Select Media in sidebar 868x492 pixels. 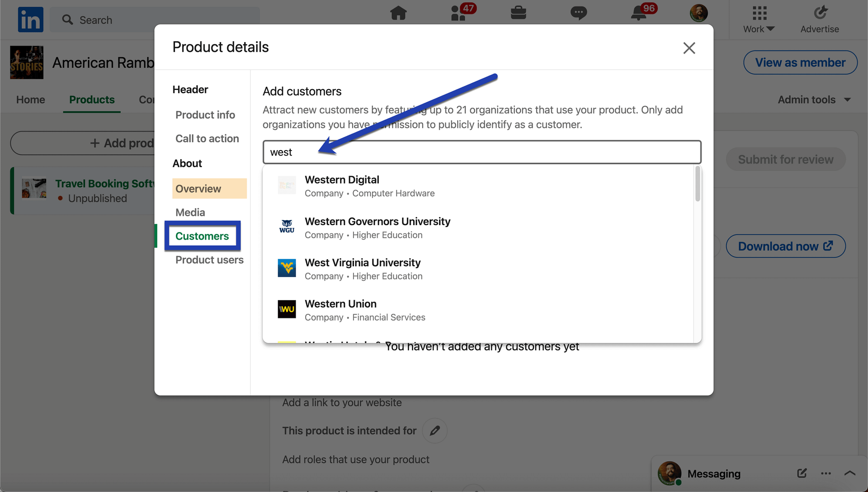point(190,212)
